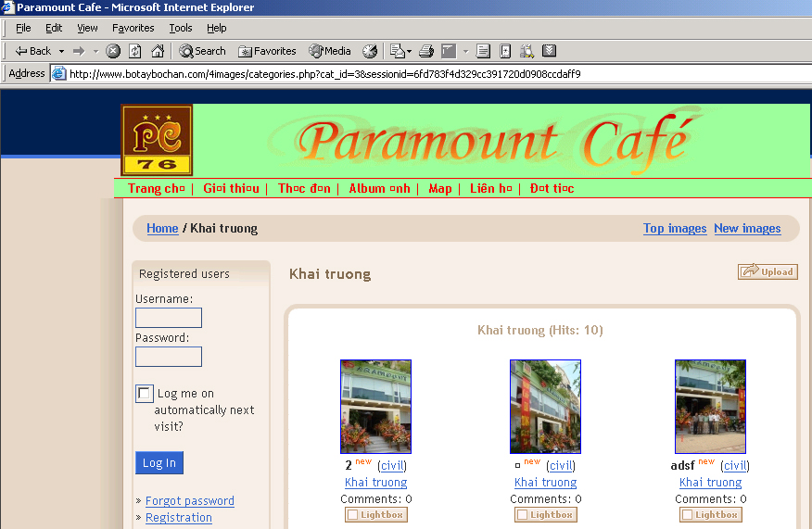
Task: Open the Registration link
Action: point(179,518)
